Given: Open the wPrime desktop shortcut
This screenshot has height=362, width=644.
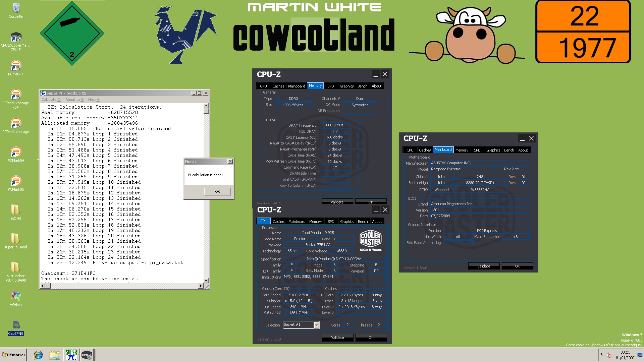Looking at the screenshot, I should click(16, 299).
